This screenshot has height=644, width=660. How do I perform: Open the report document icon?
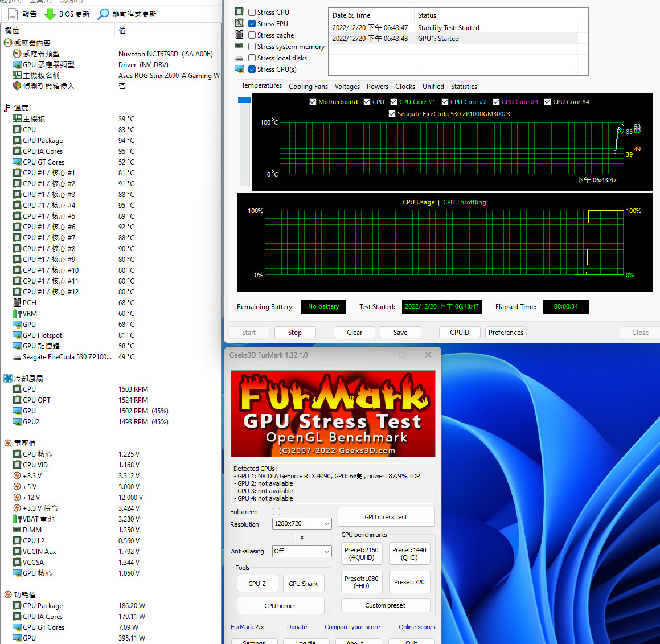13,14
